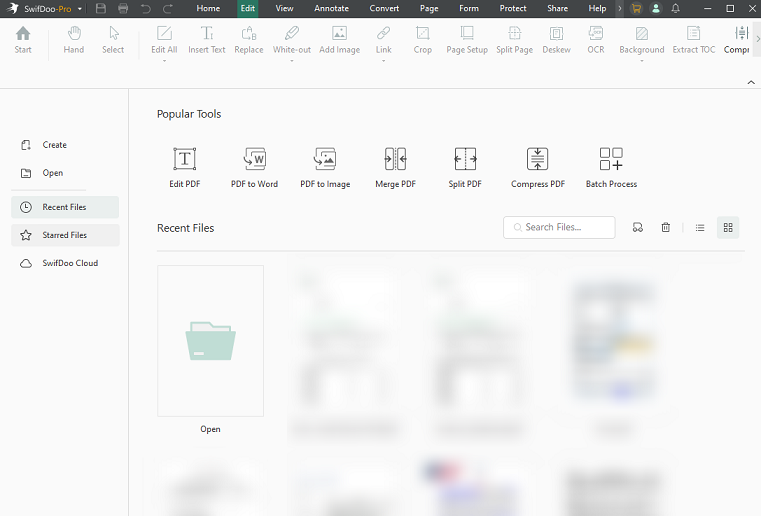Viewport: 761px width, 516px height.
Task: Open the Replace tool
Action: [x=249, y=40]
